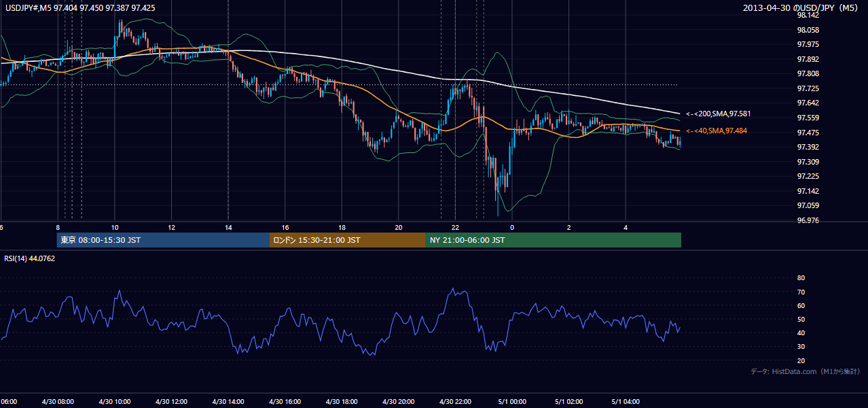Click the RSI(14) 44.0762 indicator label

(30, 258)
